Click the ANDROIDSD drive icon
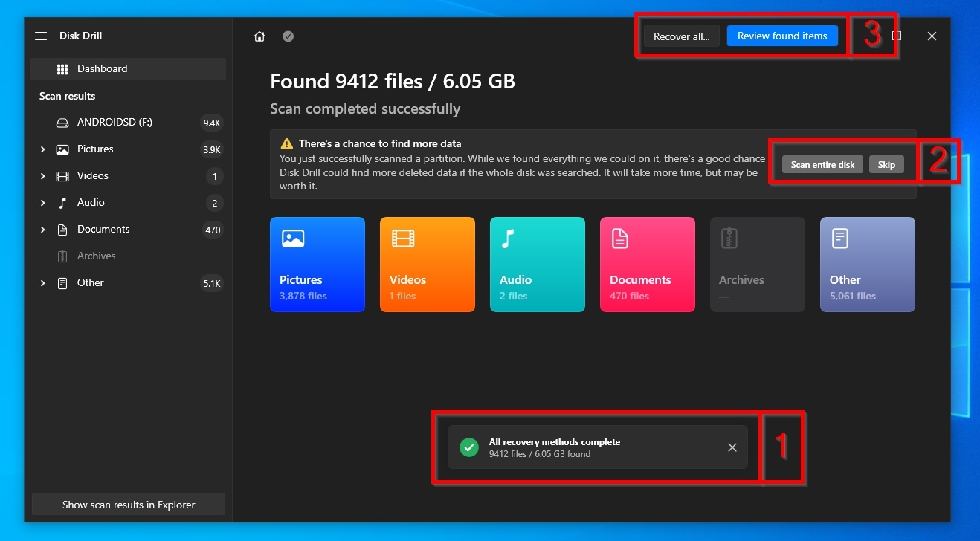Image resolution: width=980 pixels, height=541 pixels. pyautogui.click(x=62, y=123)
